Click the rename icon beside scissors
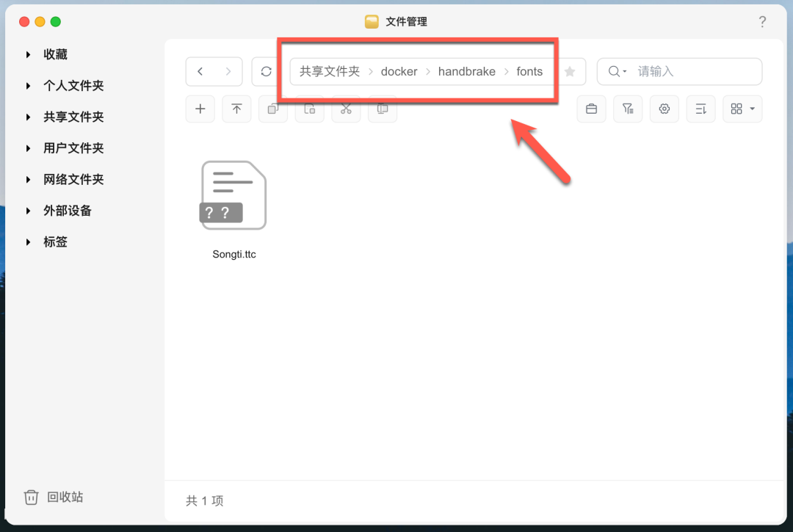This screenshot has height=532, width=793. pos(383,109)
